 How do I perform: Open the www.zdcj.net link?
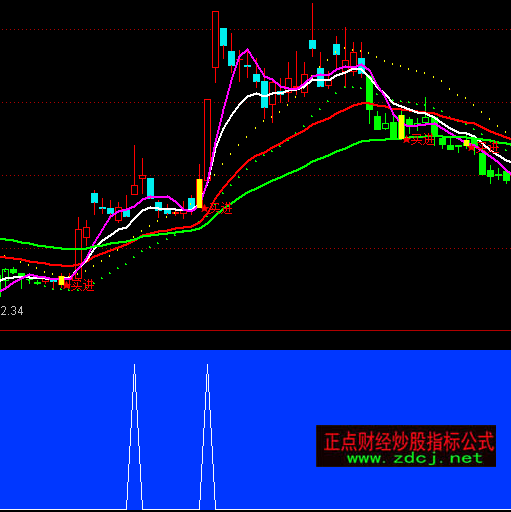pos(415,459)
